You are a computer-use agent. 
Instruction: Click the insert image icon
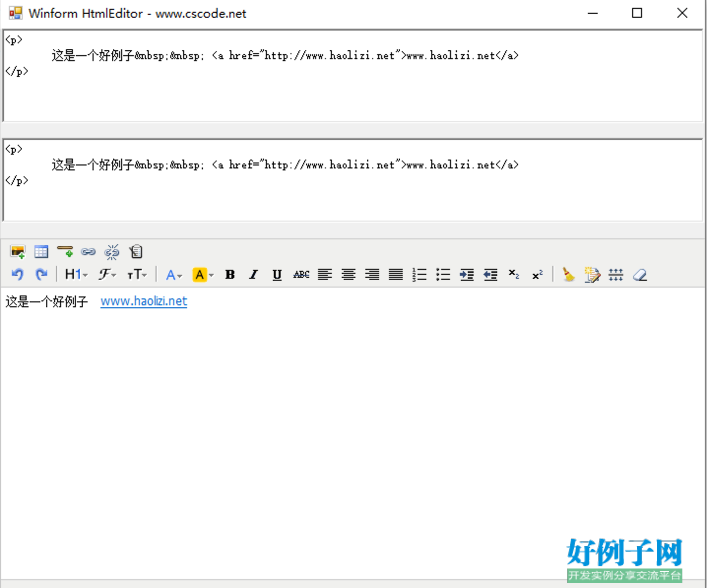[18, 251]
